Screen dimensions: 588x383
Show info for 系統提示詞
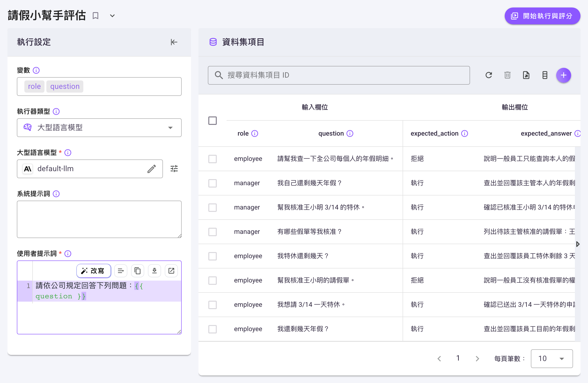pos(56,194)
